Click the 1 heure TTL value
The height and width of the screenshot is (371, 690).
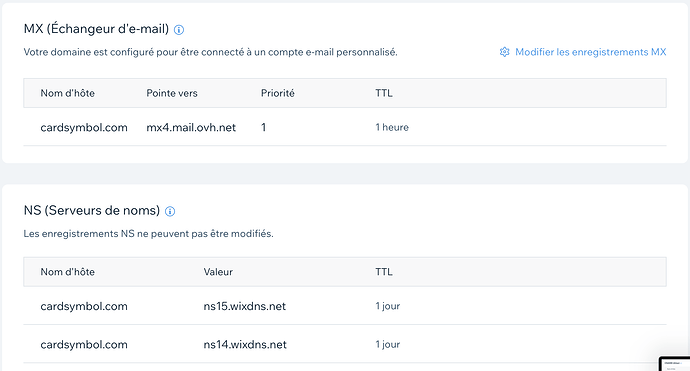click(x=392, y=127)
